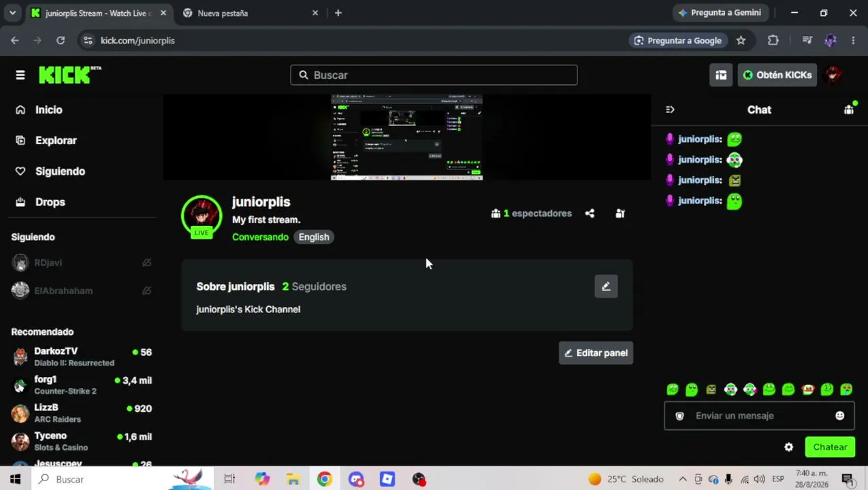The image size is (868, 490).
Task: Insert the angry olive emote
Action: [711, 389]
